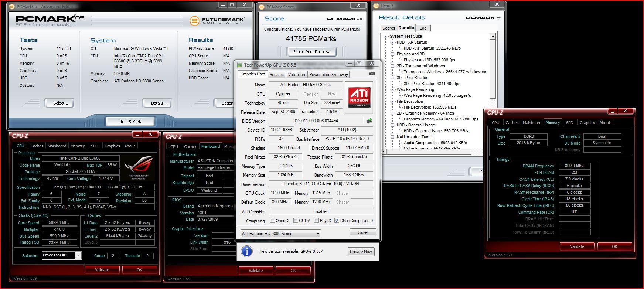Click the ATI Radeon logo in GPU-Z
644x289 pixels.
point(359,97)
